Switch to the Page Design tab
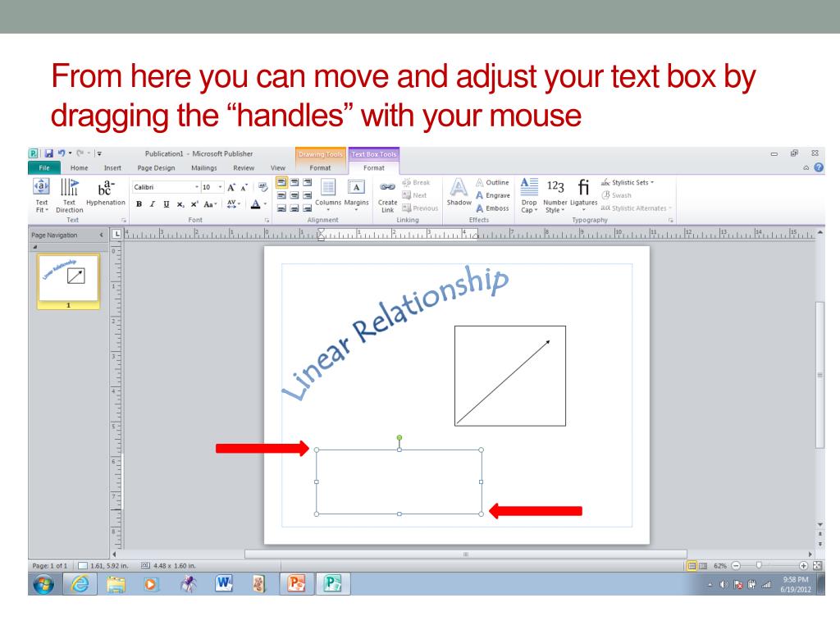 (156, 167)
